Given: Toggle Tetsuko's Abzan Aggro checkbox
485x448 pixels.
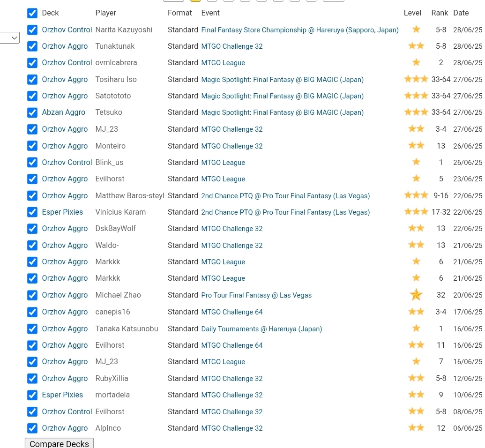Looking at the screenshot, I should point(32,112).
